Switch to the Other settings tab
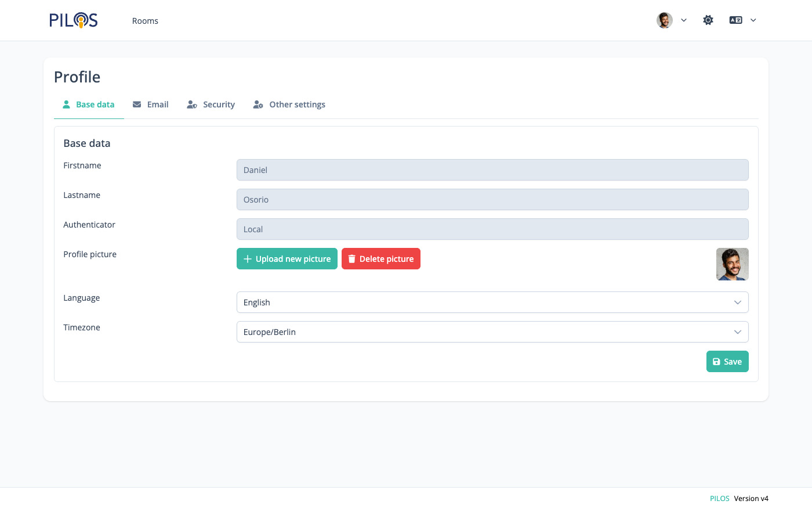Image resolution: width=812 pixels, height=508 pixels. (x=297, y=105)
